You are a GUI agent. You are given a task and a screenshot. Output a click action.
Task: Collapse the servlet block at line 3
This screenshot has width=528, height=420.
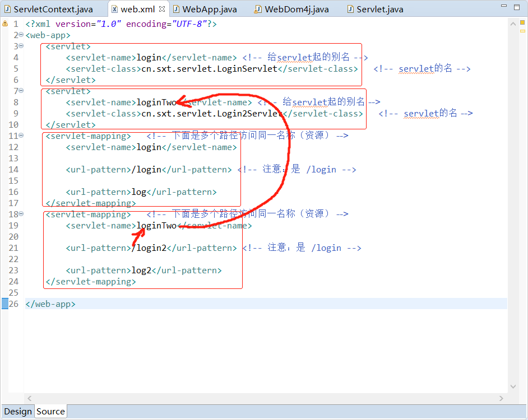[x=21, y=46]
